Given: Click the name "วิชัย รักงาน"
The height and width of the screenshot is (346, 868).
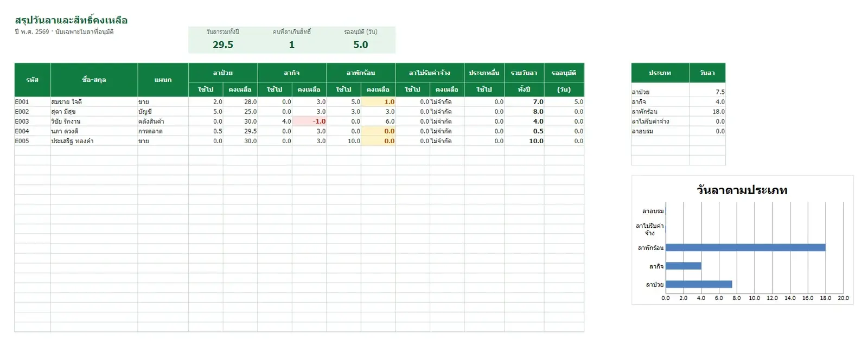Looking at the screenshot, I should pyautogui.click(x=66, y=121).
